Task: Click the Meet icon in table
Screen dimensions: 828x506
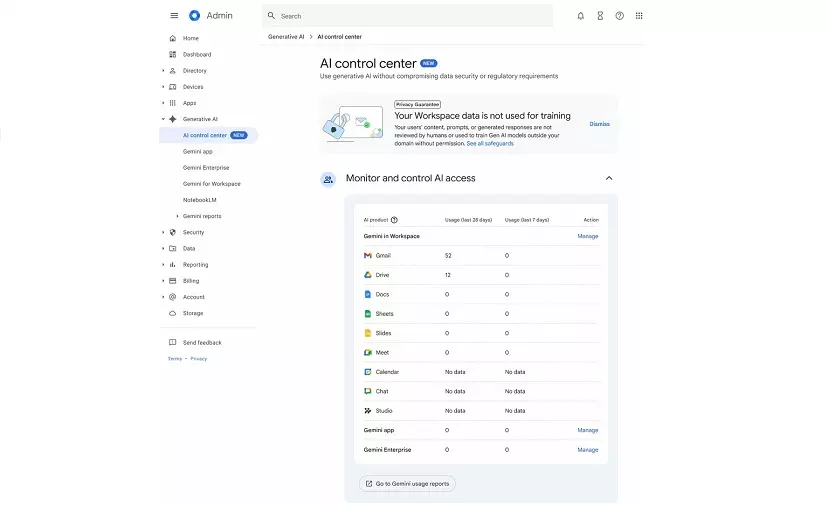Action: (x=368, y=352)
